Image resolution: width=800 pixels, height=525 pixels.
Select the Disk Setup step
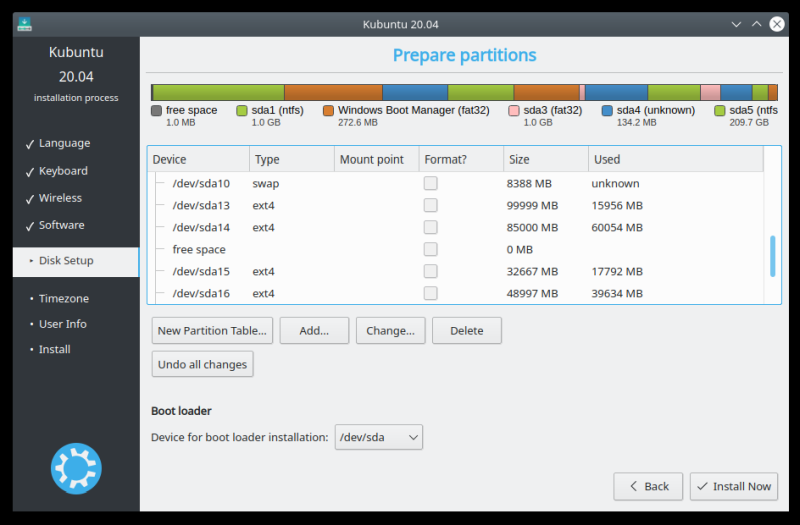76,261
